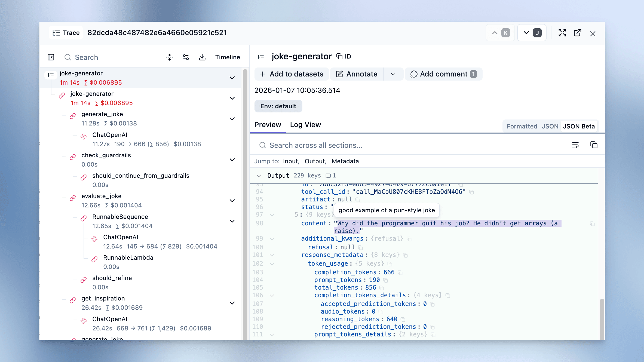644x362 pixels.
Task: Open the trace filter settings icon
Action: [x=186, y=57]
